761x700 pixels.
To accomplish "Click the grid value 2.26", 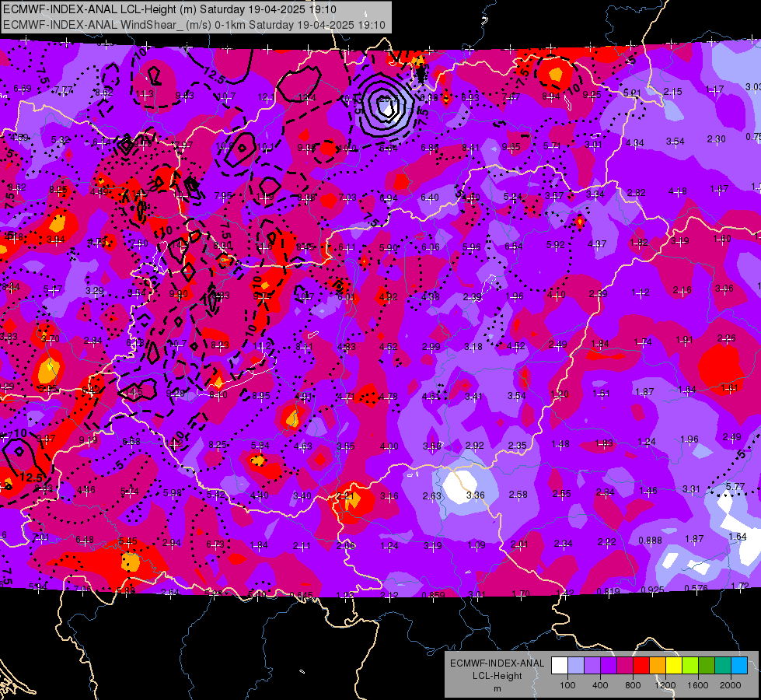I will point(727,338).
